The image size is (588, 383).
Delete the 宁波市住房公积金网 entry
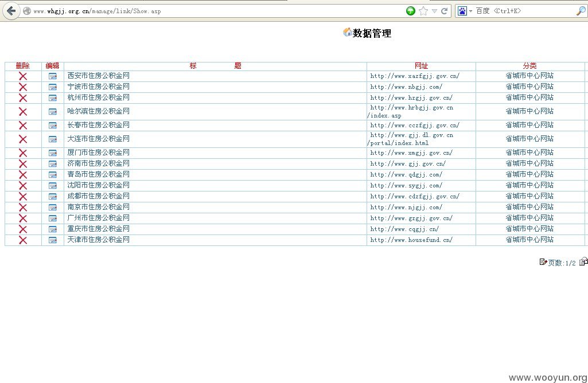click(23, 87)
